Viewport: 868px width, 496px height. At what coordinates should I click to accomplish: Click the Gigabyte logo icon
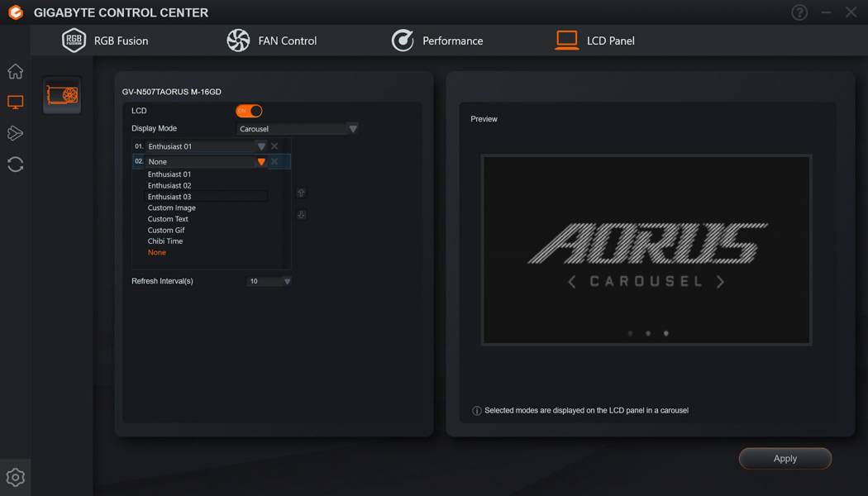coord(16,12)
